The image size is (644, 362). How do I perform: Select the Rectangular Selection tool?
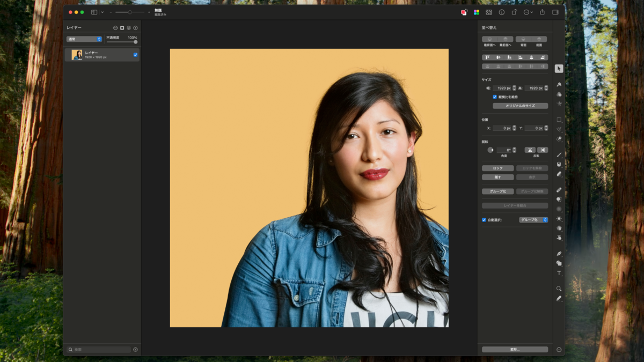click(559, 120)
